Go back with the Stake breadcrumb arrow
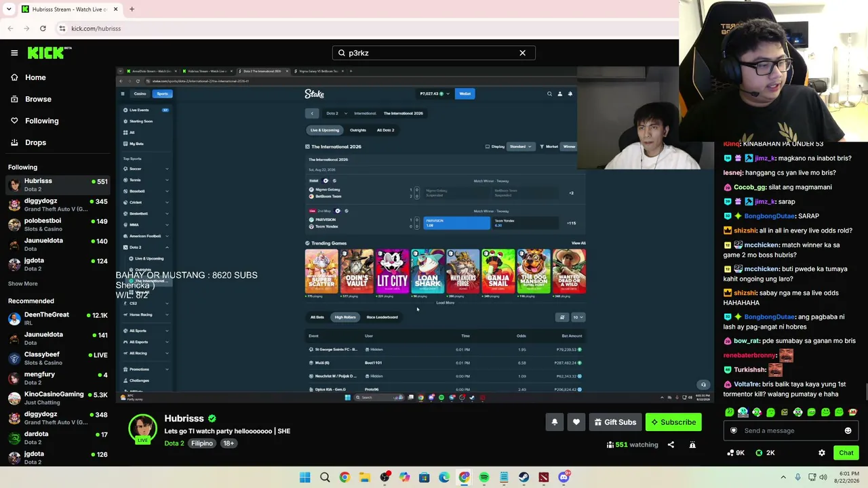Viewport: 868px width, 488px height. (x=312, y=113)
